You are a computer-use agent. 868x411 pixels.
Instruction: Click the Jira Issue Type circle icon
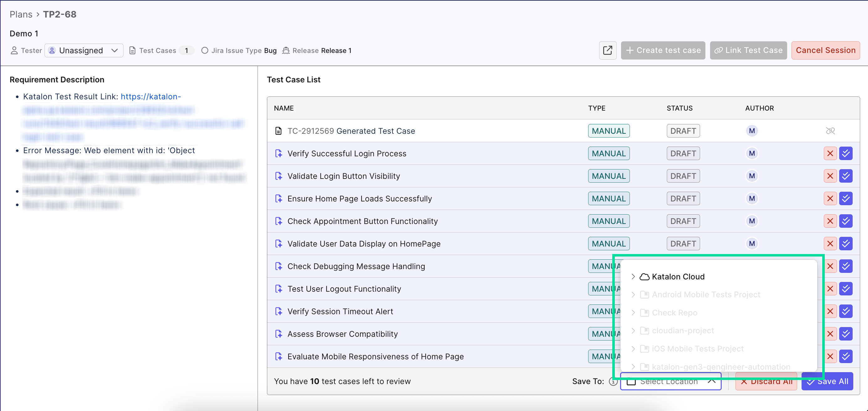click(x=205, y=50)
